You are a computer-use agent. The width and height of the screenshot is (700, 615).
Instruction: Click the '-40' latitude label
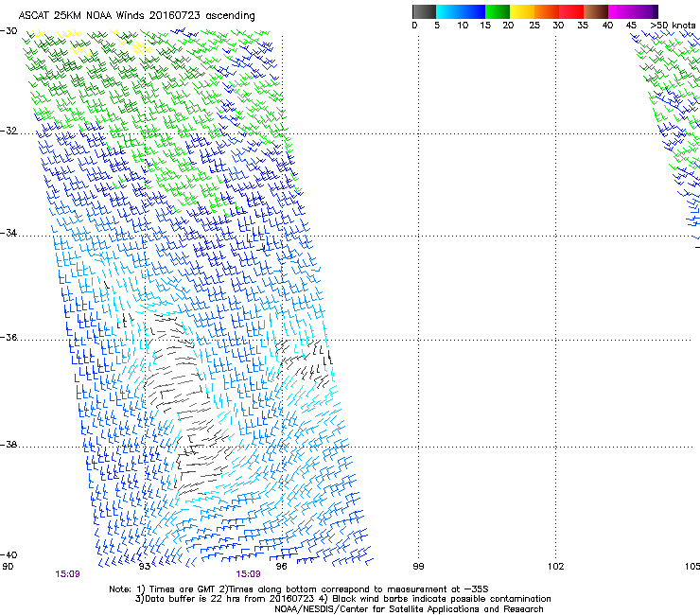coord(9,554)
